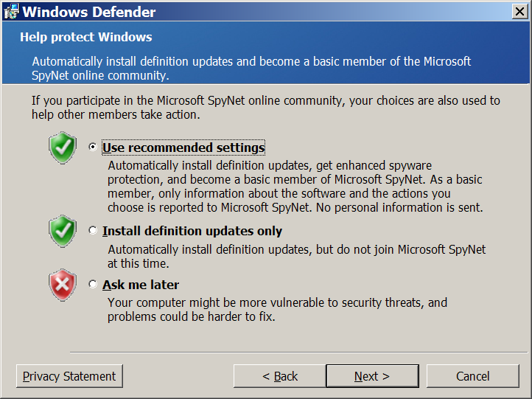Click green shield beside Install definition updates

(x=63, y=231)
